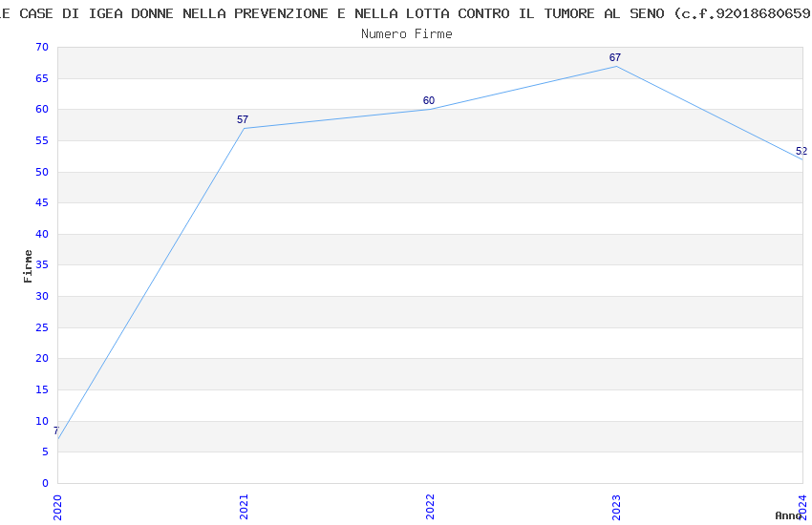Click the data label 52 at the right edge
The image size is (812, 525).
coord(801,151)
